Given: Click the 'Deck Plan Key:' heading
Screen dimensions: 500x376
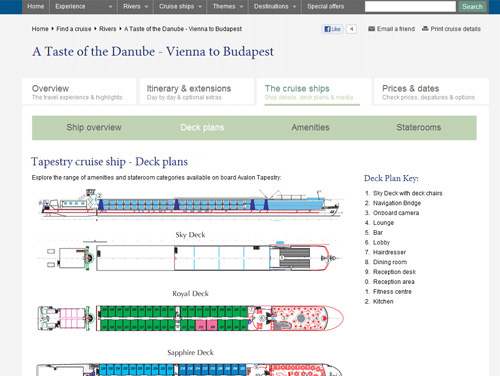Looking at the screenshot, I should [391, 178].
